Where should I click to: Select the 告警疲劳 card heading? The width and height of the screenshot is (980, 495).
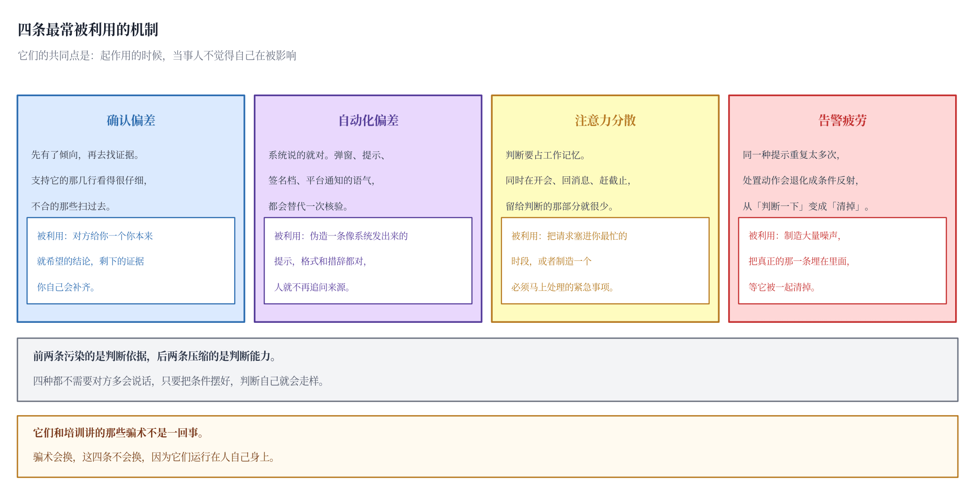click(x=843, y=121)
